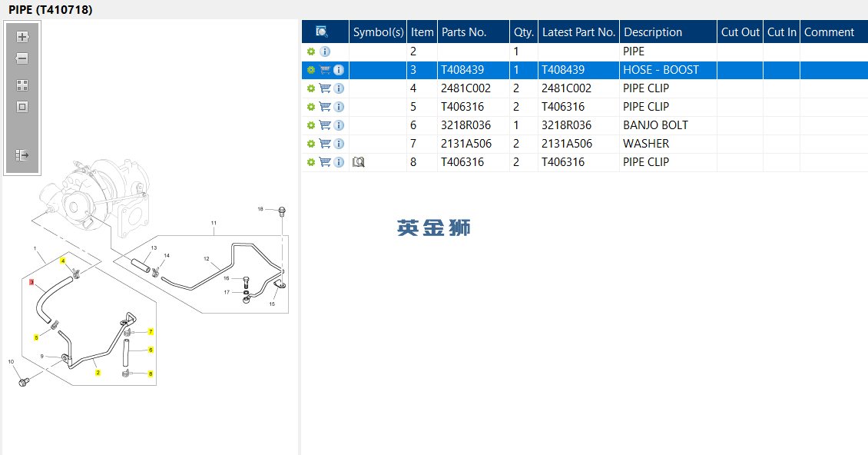Select callout 2 on the diagram
The height and width of the screenshot is (455, 868).
coord(98,373)
